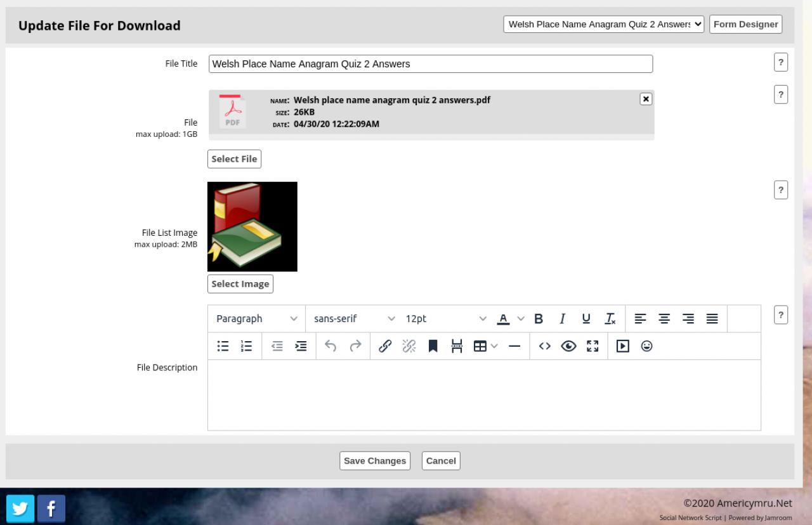The width and height of the screenshot is (812, 525).
Task: Click the Save Changes button
Action: click(375, 461)
